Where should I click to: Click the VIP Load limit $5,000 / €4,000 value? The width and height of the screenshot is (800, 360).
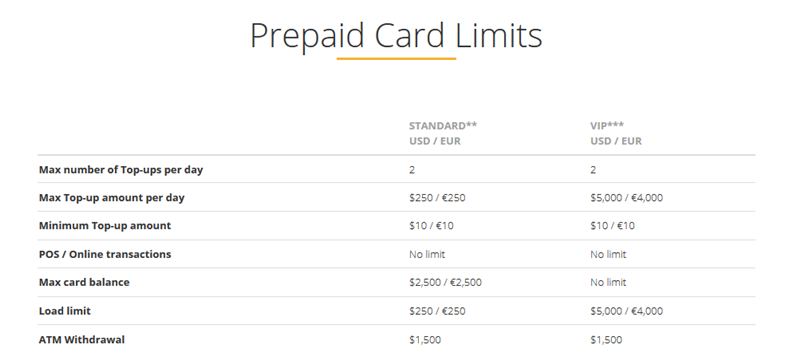point(627,311)
